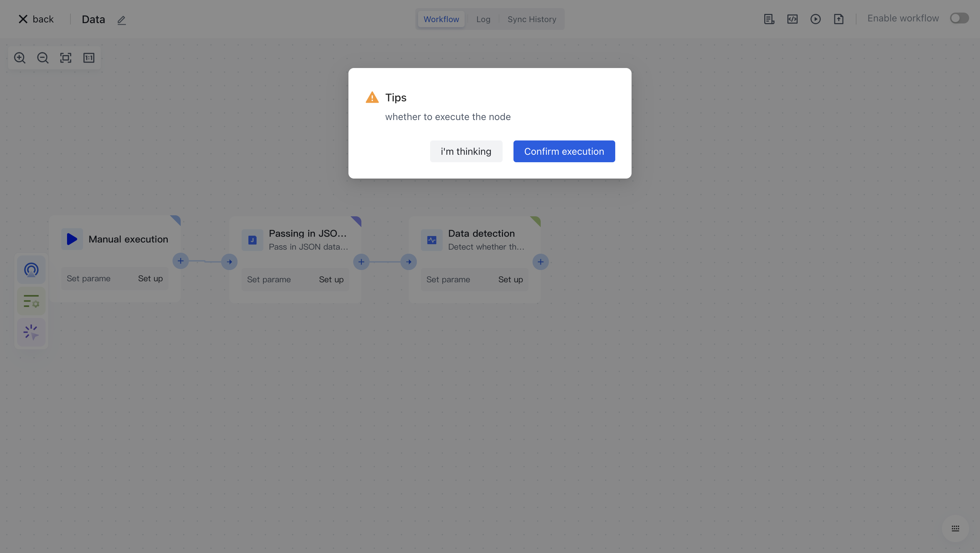Switch to the Log tab
This screenshot has height=553, width=980.
[483, 19]
